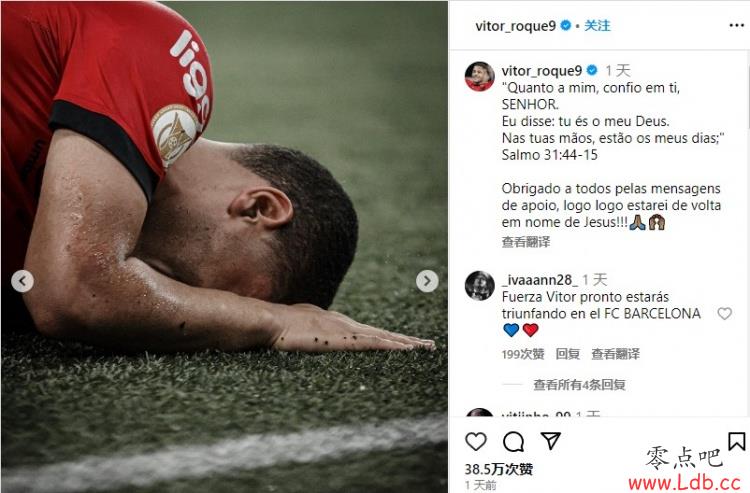Click vitor_roque9 username in header
Viewport: 750px width, 493px height.
(x=515, y=26)
